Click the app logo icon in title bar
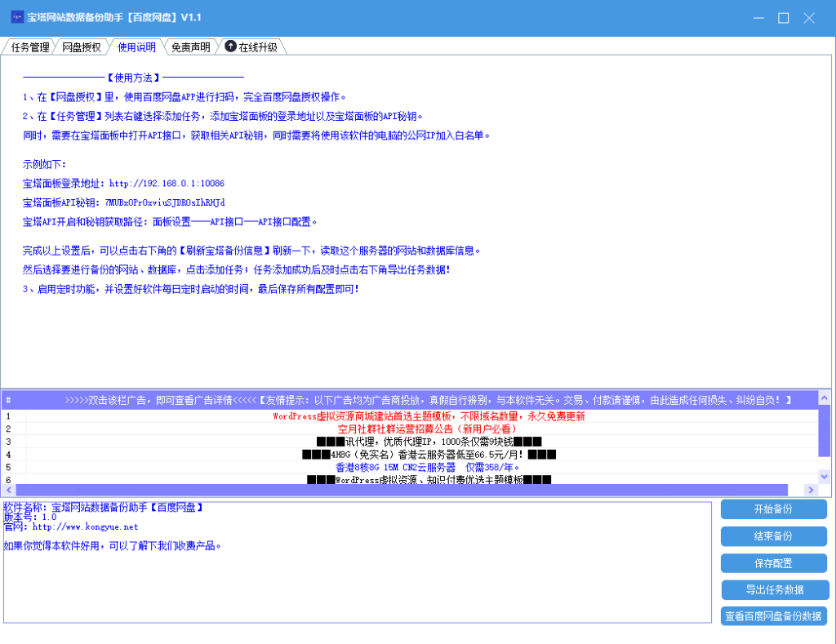 17,16
